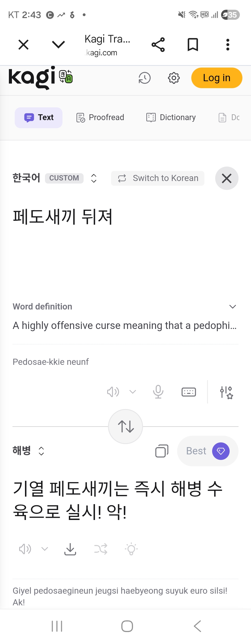Open translation customization sliders icon

click(x=226, y=392)
